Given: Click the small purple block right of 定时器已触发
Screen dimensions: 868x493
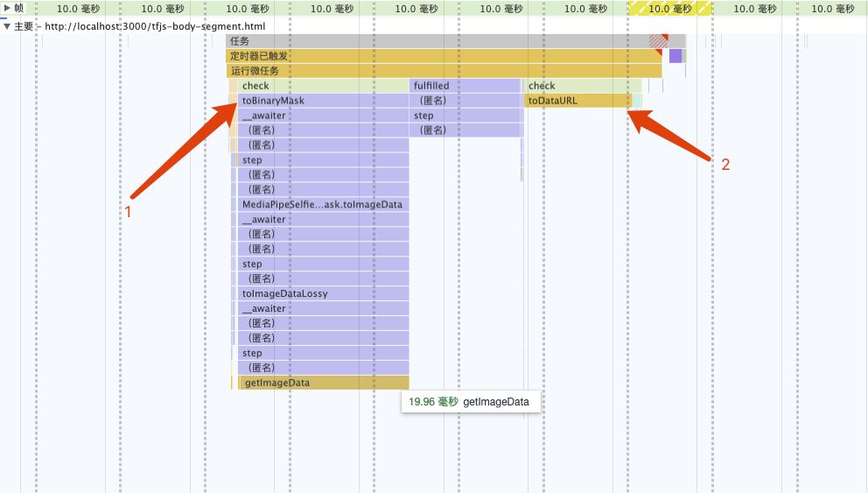Looking at the screenshot, I should point(675,56).
